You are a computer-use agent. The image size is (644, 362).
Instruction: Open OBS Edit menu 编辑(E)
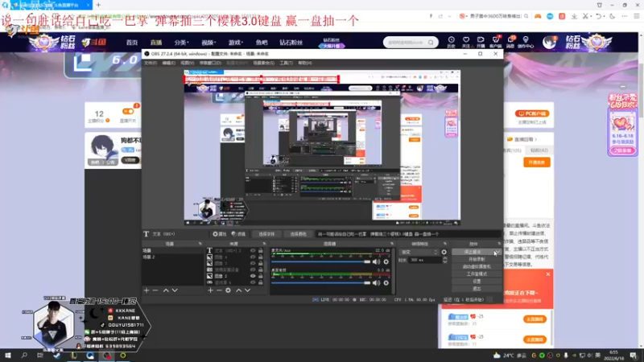point(168,63)
